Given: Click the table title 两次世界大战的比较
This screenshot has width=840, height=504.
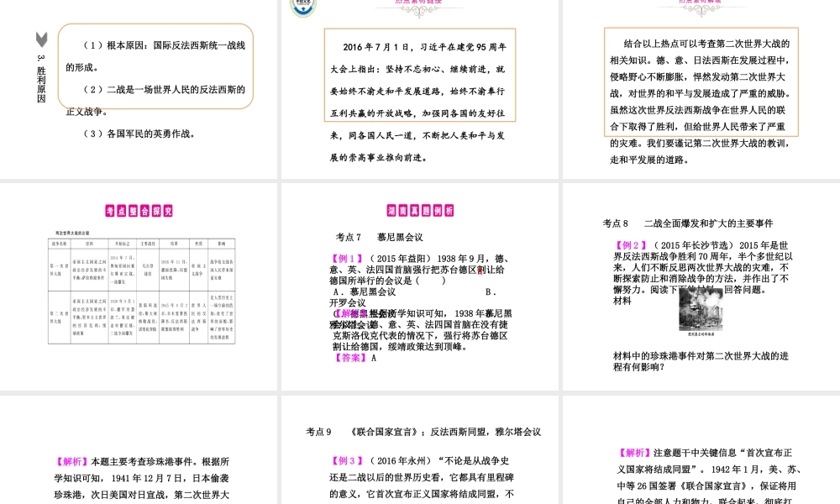Looking at the screenshot, I should (x=72, y=233).
